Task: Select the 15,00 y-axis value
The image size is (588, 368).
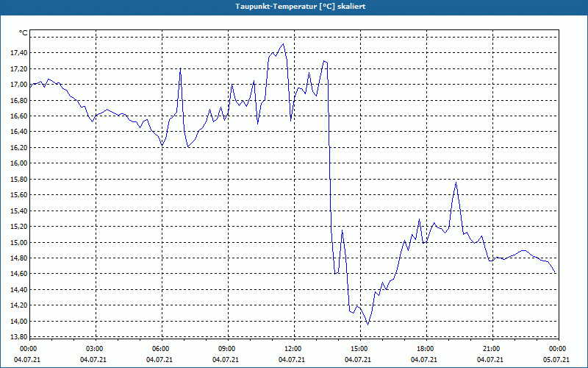Action: coord(19,242)
